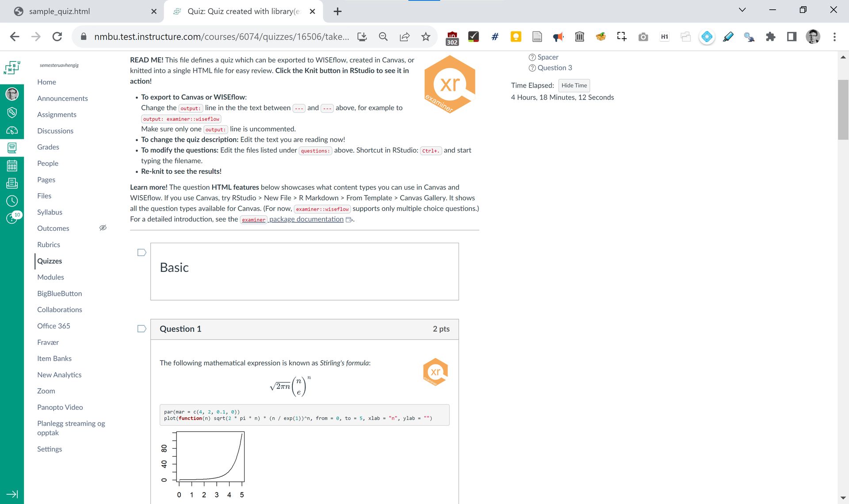This screenshot has width=849, height=504.
Task: Bookmark this page with star icon
Action: click(426, 37)
